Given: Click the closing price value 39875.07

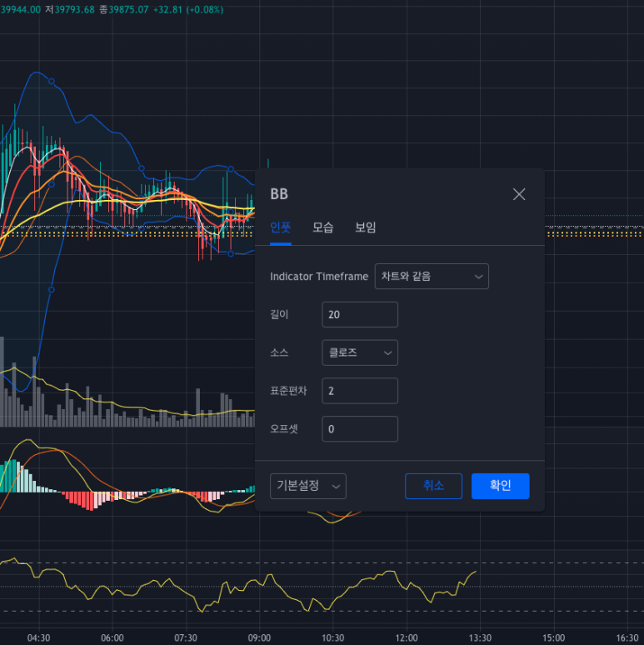Looking at the screenshot, I should [129, 9].
